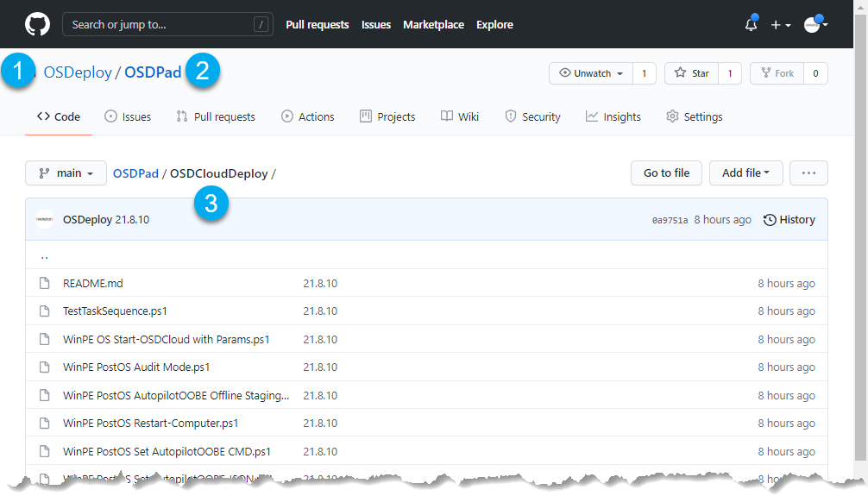Open WinPE PostOS Audit Mode.ps1

point(136,367)
